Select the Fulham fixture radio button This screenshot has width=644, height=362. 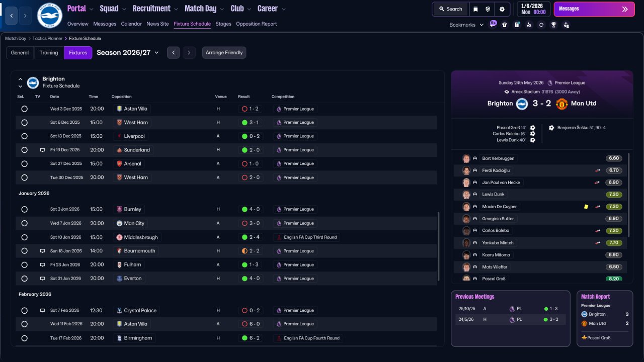coord(24,264)
